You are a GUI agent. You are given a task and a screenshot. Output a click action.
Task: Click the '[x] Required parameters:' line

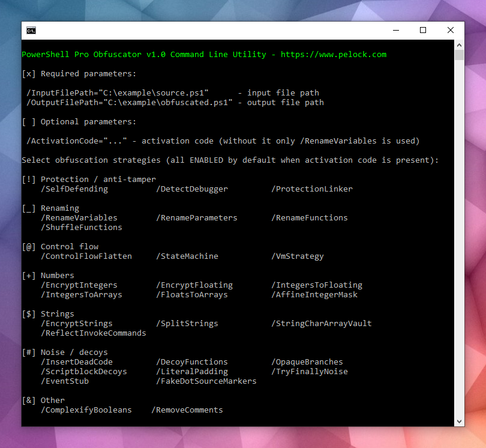click(x=79, y=74)
